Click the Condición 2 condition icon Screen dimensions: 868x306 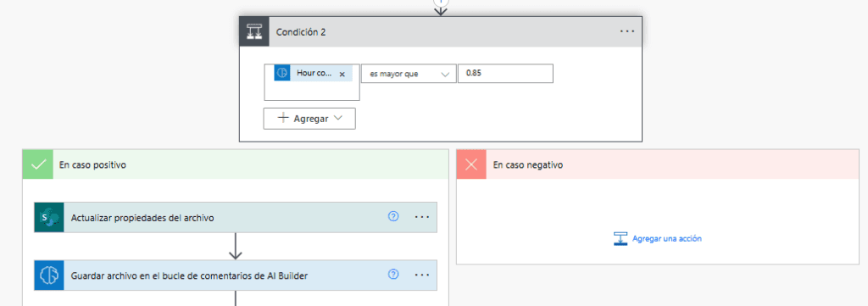point(254,31)
